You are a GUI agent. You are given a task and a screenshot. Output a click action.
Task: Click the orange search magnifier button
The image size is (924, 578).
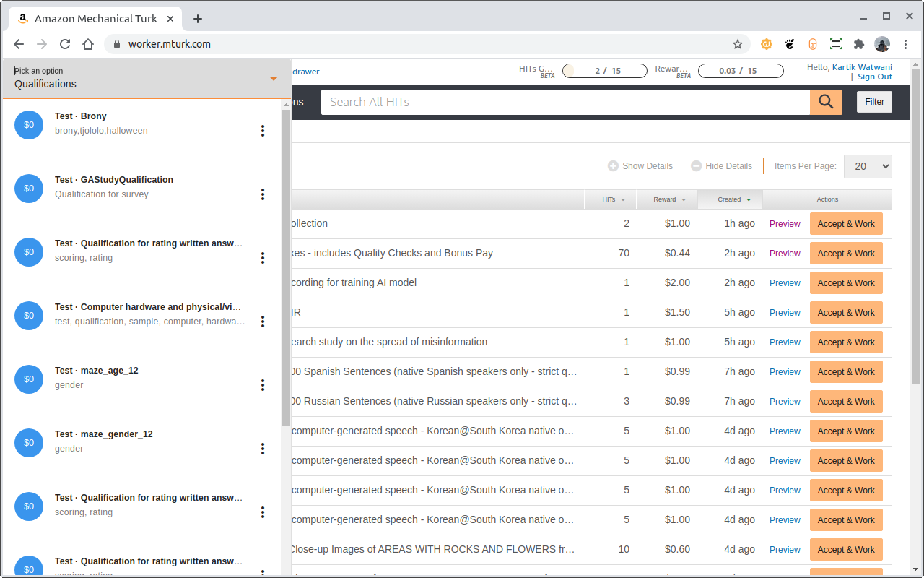pyautogui.click(x=826, y=102)
